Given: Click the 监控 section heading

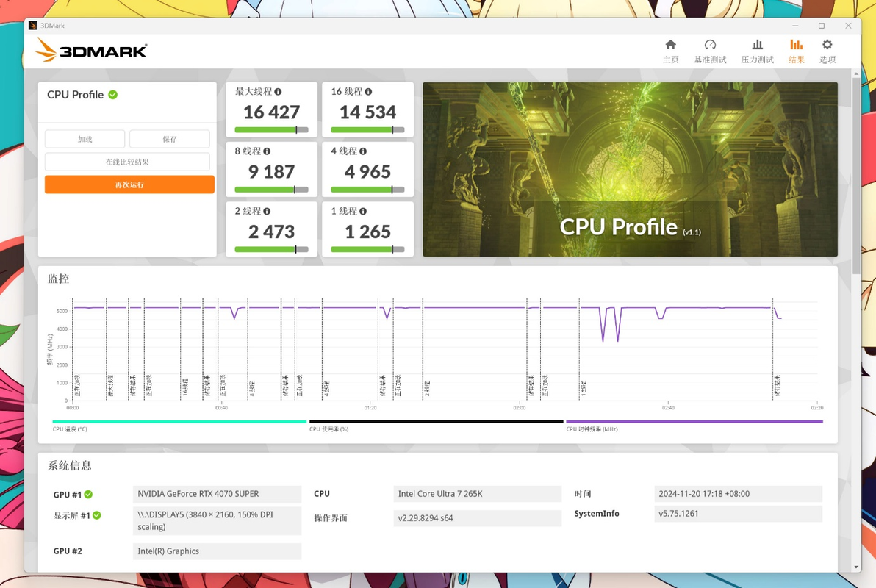Looking at the screenshot, I should (x=59, y=279).
